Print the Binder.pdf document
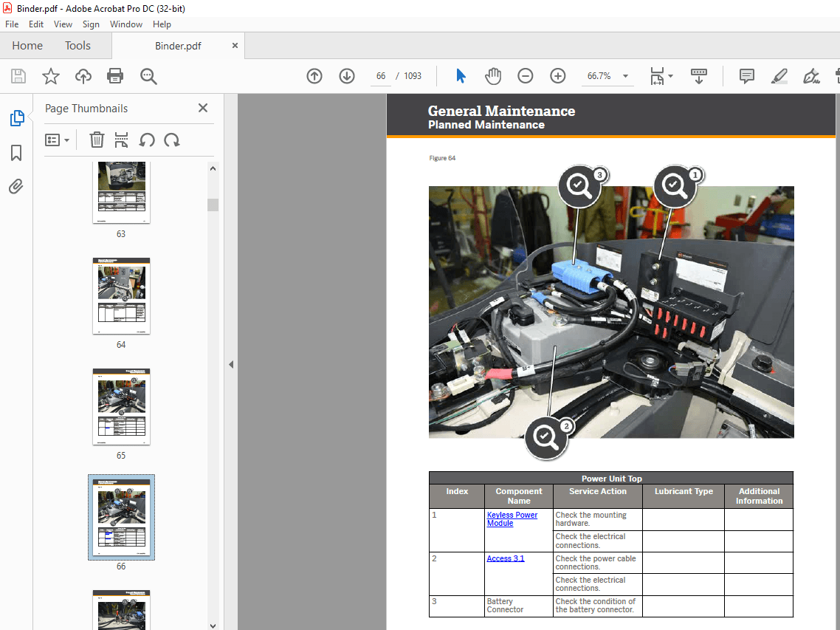Image resolution: width=840 pixels, height=630 pixels. tap(115, 76)
